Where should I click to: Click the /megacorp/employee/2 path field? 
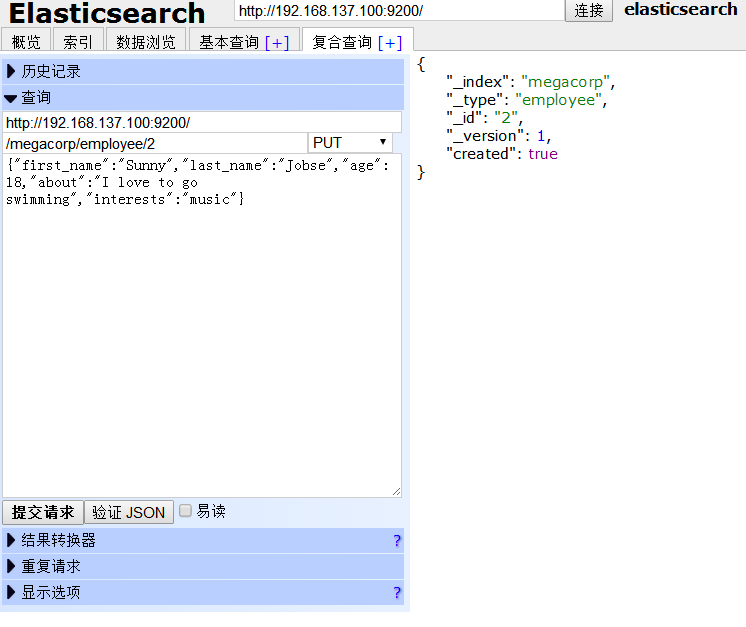155,143
